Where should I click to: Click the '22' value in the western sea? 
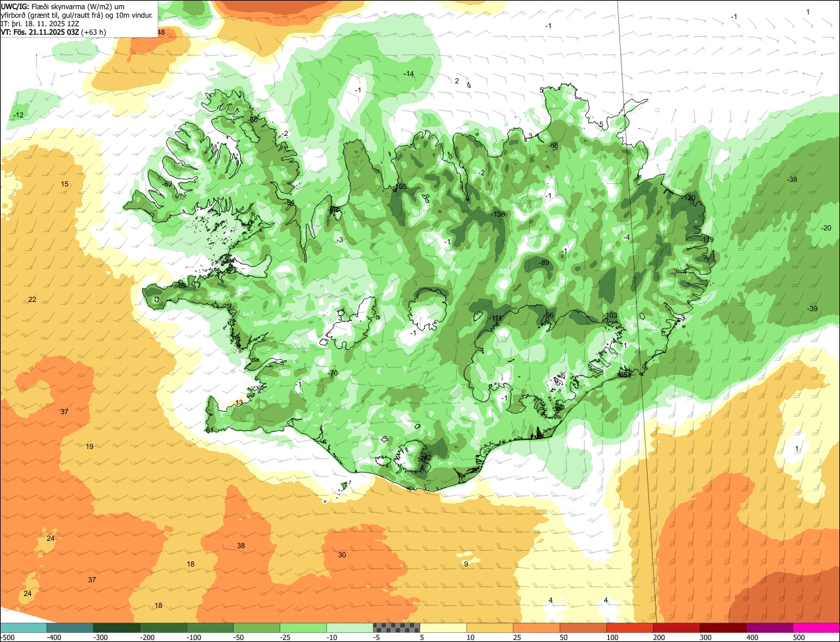point(32,299)
